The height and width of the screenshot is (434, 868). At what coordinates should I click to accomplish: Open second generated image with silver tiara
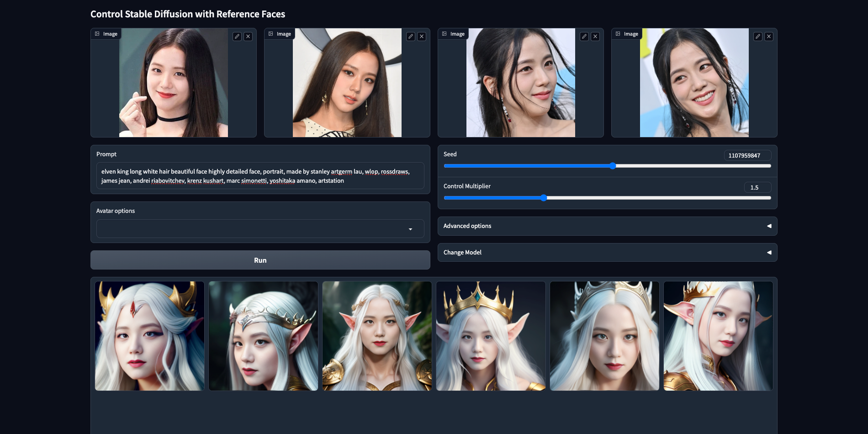264,336
